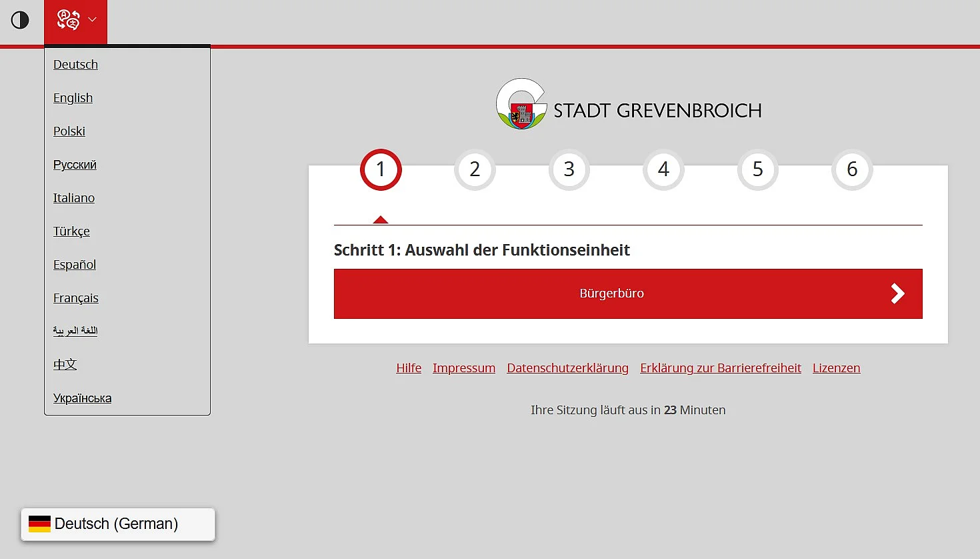Go to step 5 circle
The image size is (980, 559).
pyautogui.click(x=758, y=169)
